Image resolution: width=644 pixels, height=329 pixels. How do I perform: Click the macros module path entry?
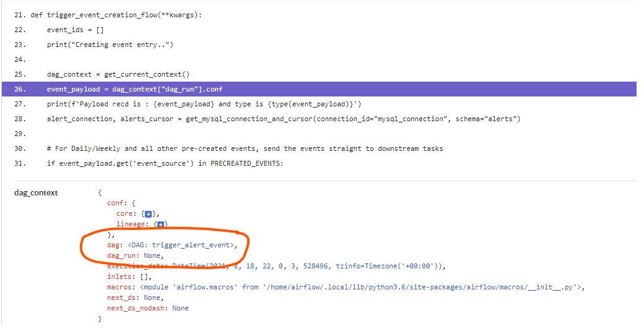(x=346, y=287)
